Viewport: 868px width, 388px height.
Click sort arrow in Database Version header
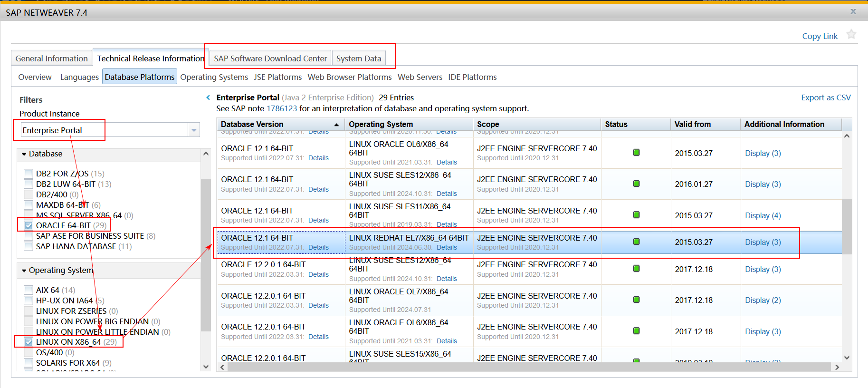coord(336,125)
